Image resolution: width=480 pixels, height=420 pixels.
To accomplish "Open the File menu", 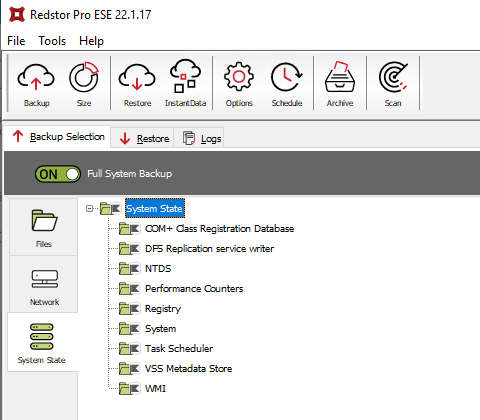I will [x=16, y=41].
